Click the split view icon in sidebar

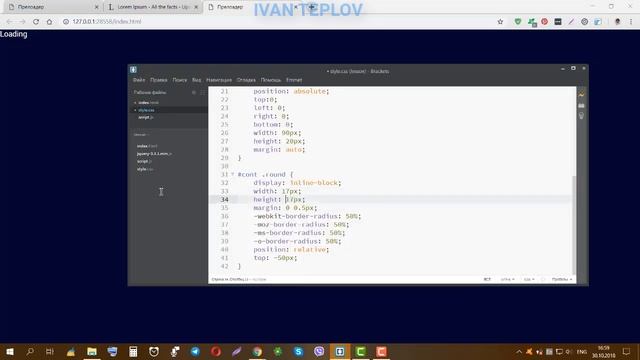tap(202, 93)
